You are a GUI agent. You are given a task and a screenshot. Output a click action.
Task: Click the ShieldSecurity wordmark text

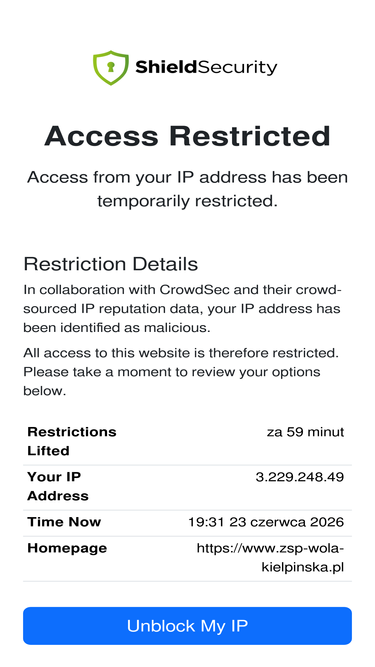206,68
